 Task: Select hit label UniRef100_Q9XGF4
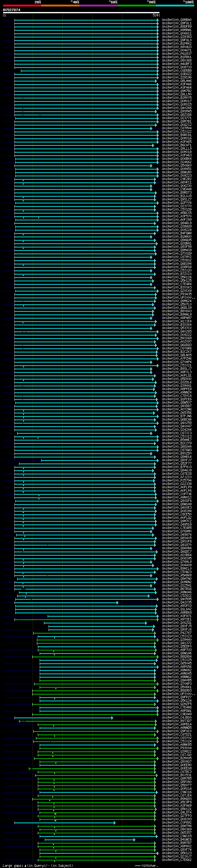[x=176, y=501]
